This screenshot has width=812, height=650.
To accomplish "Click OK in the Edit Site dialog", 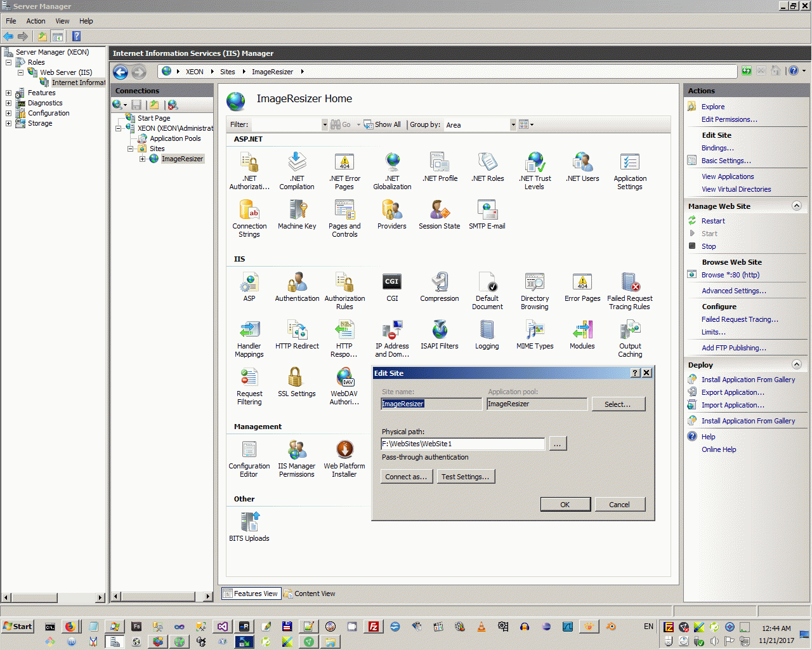I will point(565,505).
